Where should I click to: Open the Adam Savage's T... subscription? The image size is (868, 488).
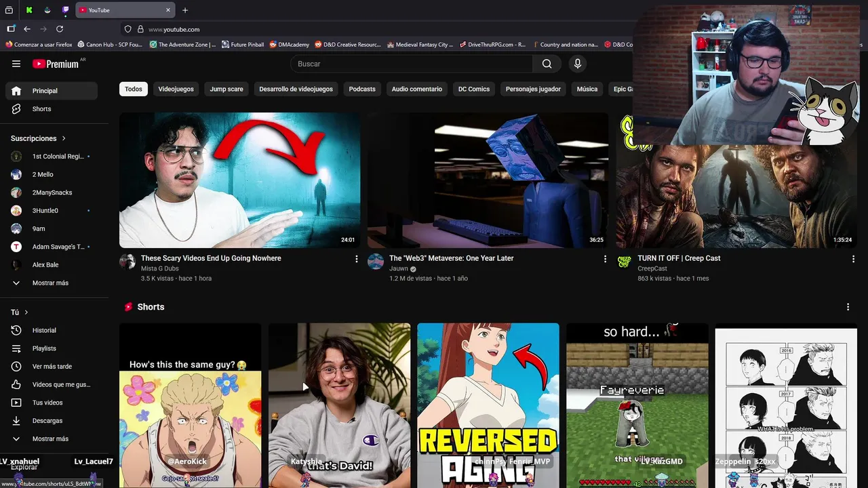tap(52, 247)
